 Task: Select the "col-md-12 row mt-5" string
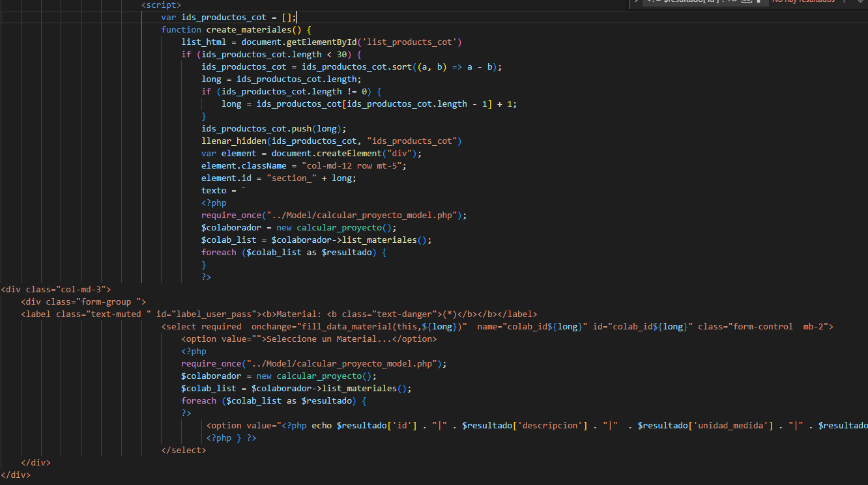[352, 165]
